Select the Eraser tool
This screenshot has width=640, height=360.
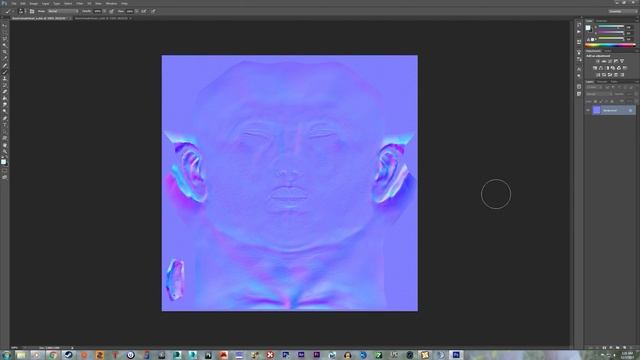(5, 92)
